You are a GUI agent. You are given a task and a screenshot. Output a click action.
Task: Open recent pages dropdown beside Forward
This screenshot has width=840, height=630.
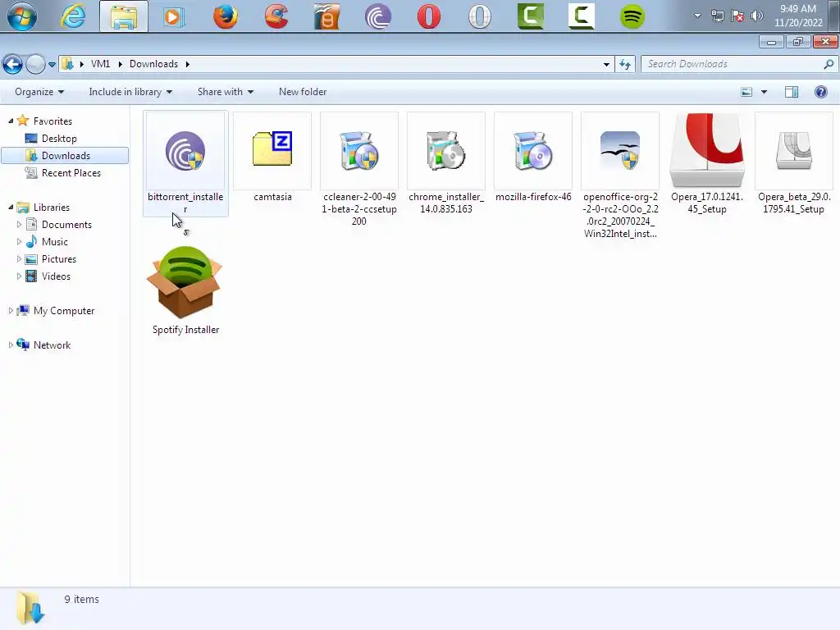tap(52, 64)
